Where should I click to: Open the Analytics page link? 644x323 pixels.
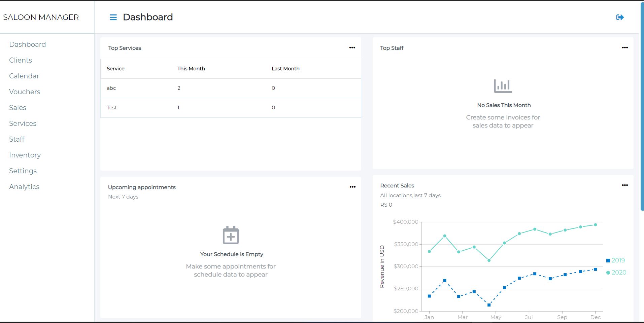[24, 187]
